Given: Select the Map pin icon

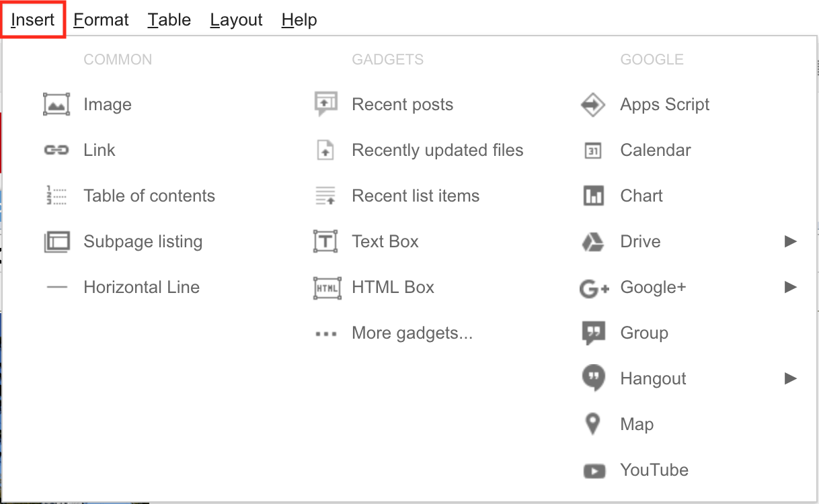Looking at the screenshot, I should pyautogui.click(x=592, y=424).
